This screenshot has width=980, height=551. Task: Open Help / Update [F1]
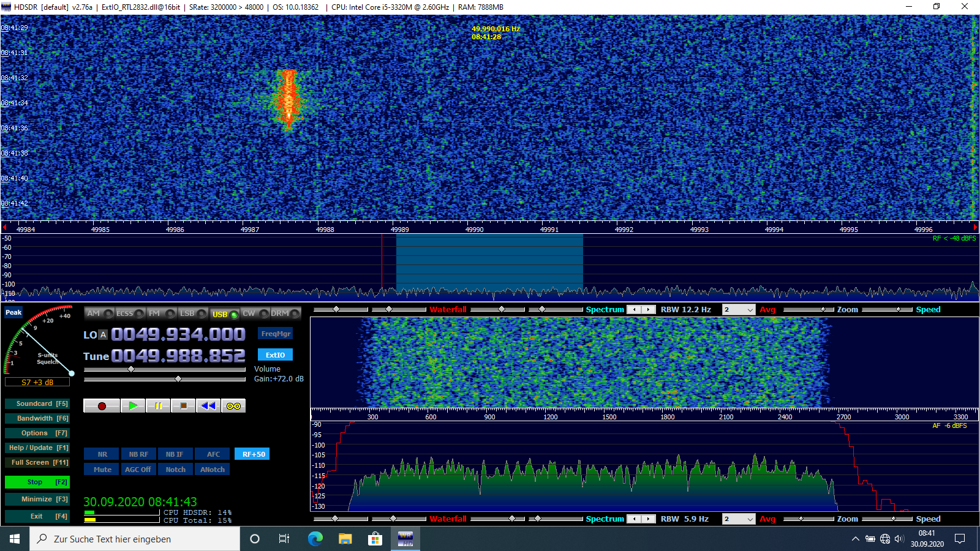(x=37, y=448)
